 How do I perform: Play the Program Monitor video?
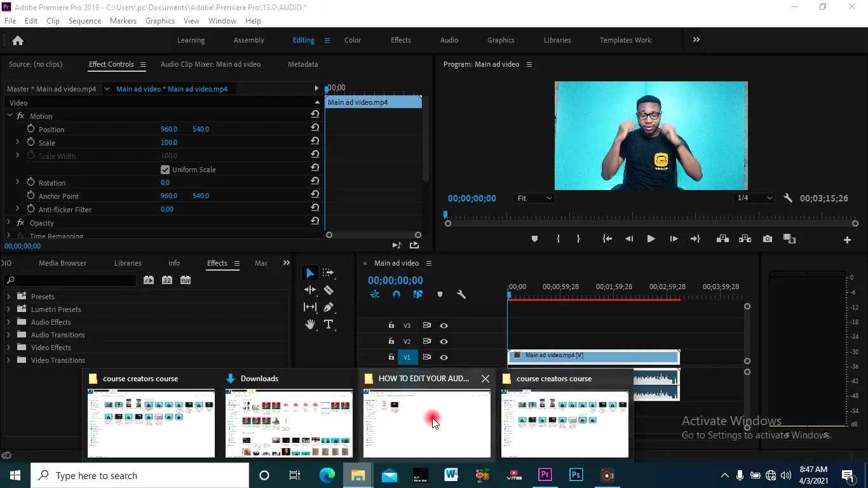point(651,239)
